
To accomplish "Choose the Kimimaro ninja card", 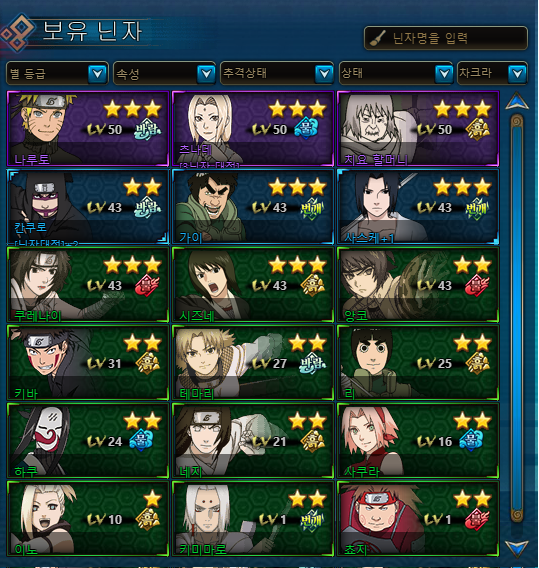I will 252,519.
